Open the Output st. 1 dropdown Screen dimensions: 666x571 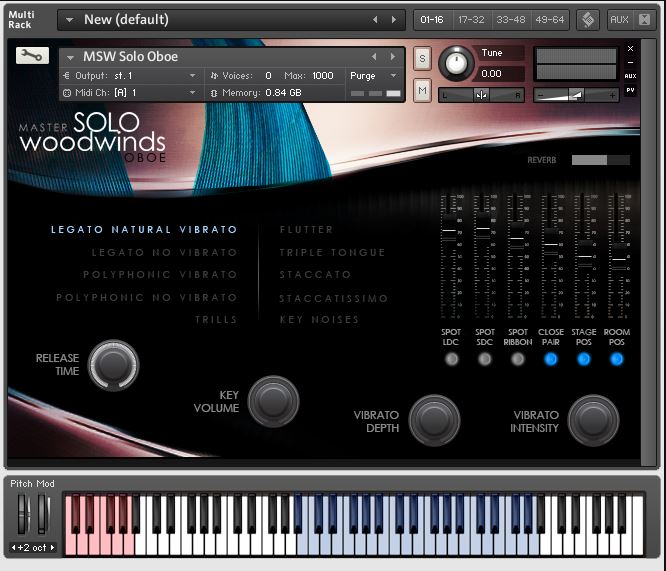(x=130, y=76)
